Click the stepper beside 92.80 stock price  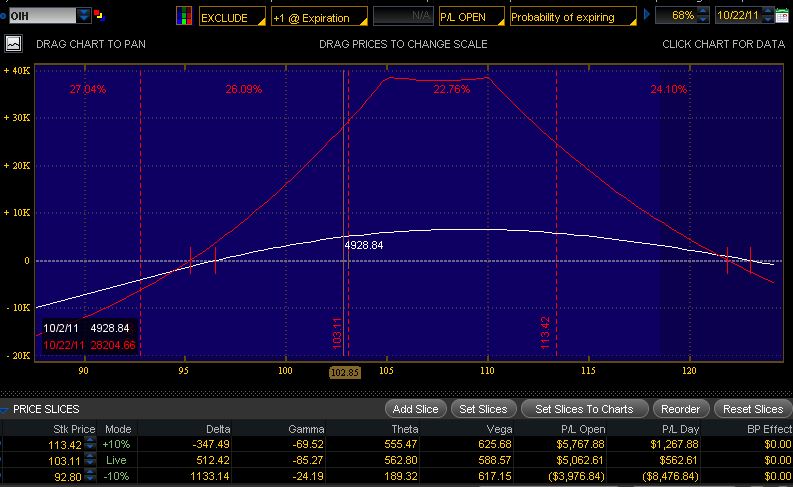coord(90,476)
